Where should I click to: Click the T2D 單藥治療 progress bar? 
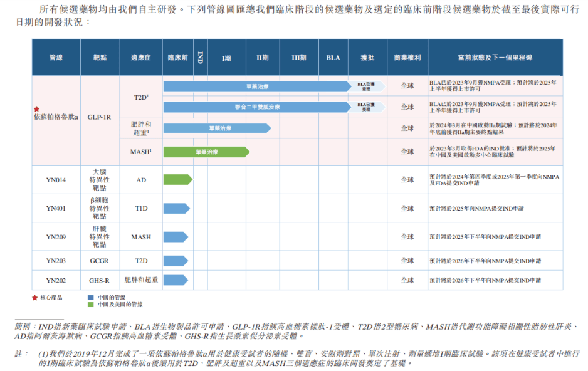[257, 86]
